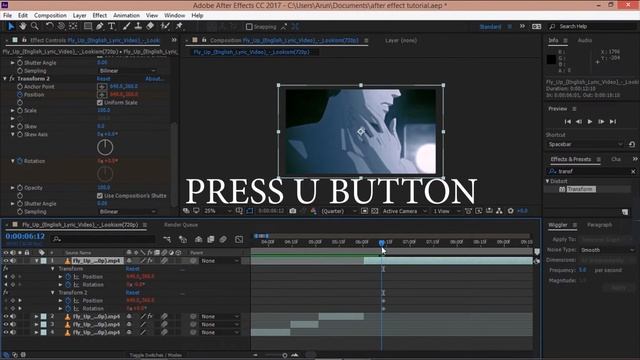640x360 pixels.
Task: Clear the Effects & Presets search
Action: click(633, 171)
